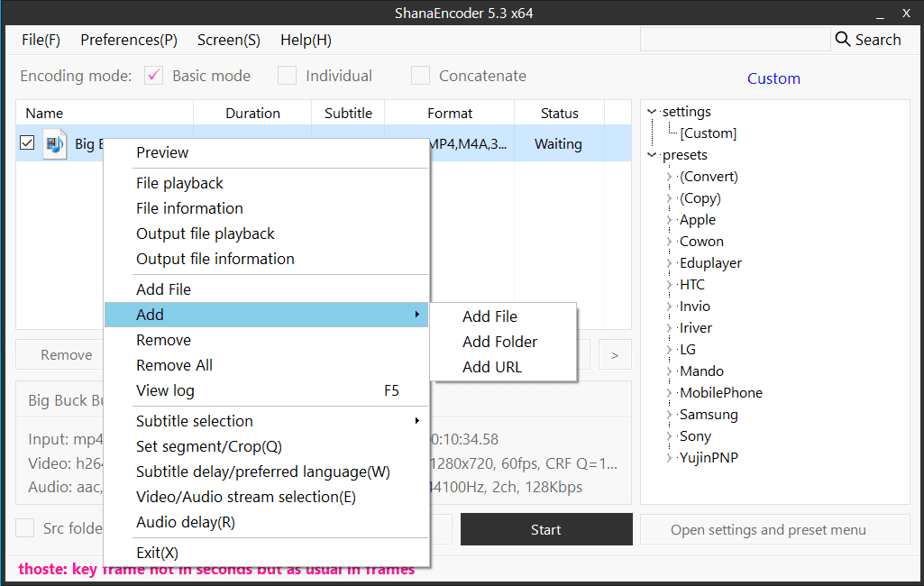Toggle the Big Buck file checkbox

pyautogui.click(x=27, y=143)
